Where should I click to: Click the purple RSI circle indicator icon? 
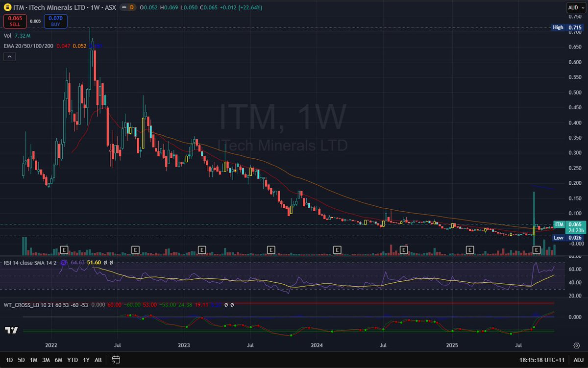pyautogui.click(x=65, y=263)
